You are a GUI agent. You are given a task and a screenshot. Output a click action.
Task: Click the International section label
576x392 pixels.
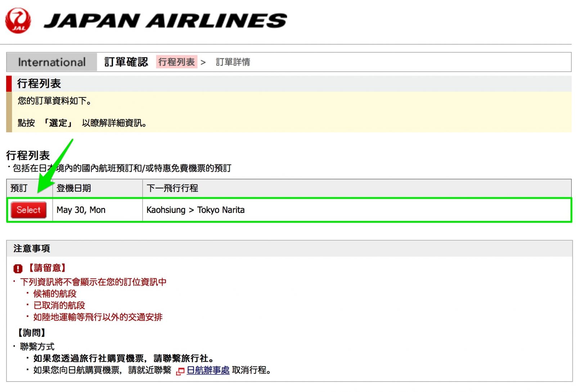(52, 62)
